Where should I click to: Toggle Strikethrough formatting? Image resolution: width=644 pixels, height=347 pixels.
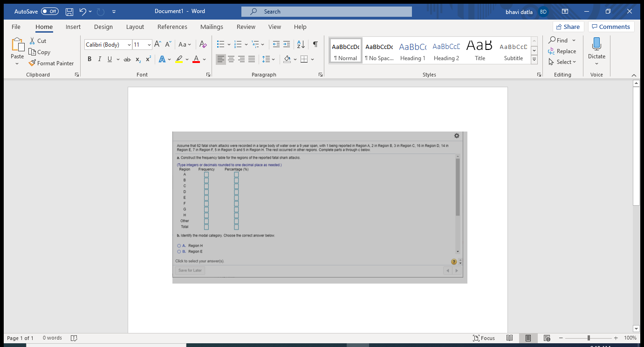(x=127, y=59)
